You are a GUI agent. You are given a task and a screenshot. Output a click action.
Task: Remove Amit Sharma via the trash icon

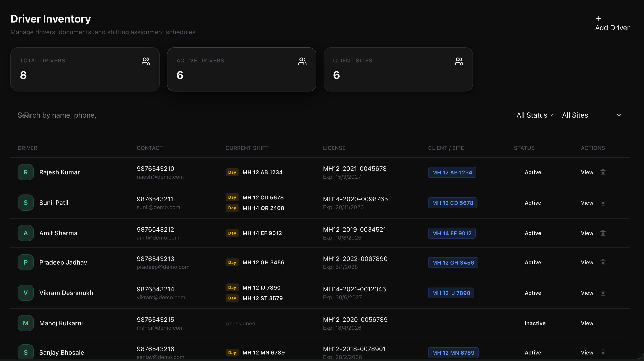[603, 233]
